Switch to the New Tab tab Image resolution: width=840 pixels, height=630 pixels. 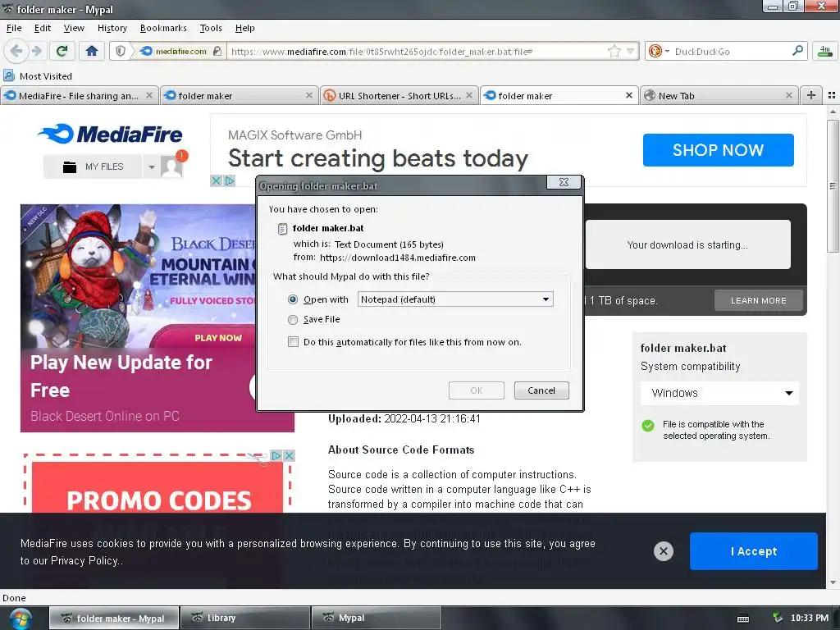click(x=719, y=95)
